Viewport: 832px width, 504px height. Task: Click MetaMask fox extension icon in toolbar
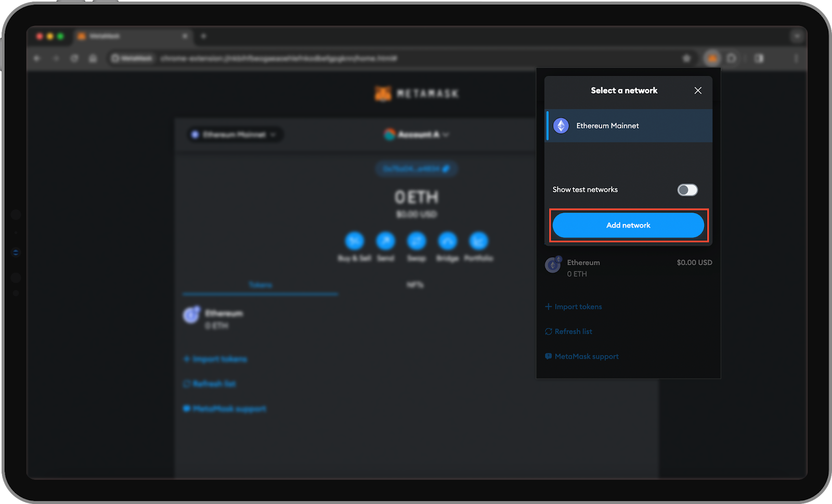(712, 58)
